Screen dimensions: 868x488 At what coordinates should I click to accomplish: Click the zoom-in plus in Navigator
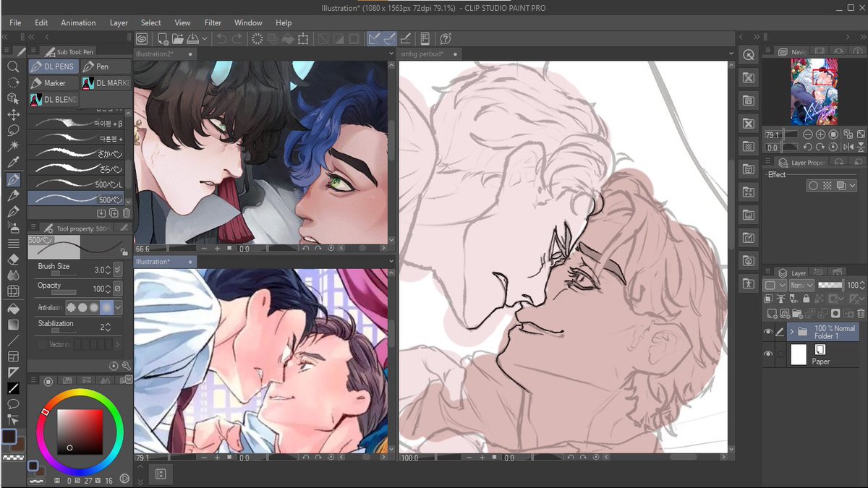tap(820, 134)
